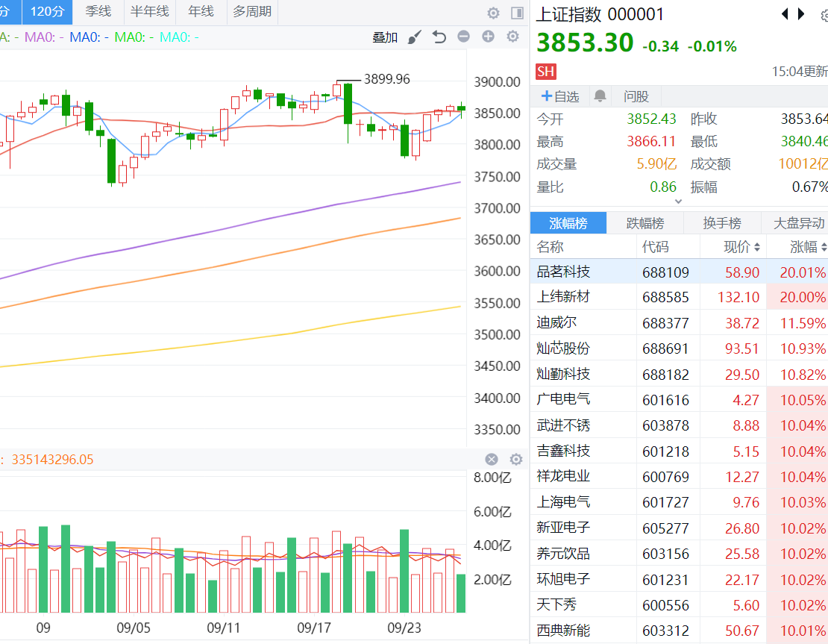Close the volume indicator panel
Image resolution: width=828 pixels, height=644 pixels.
tap(492, 460)
